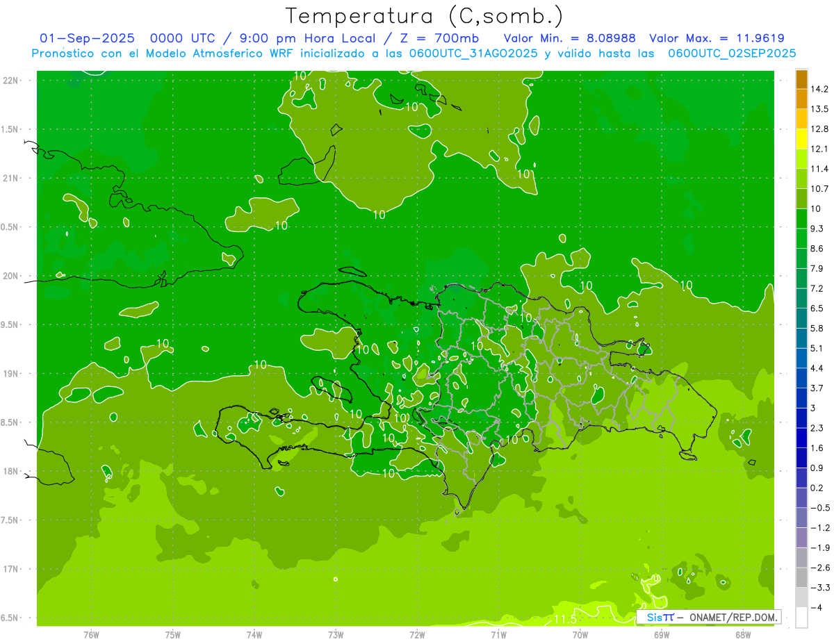Click the '-1.9' colorbar value
This screenshot has height=644, width=834.
(x=819, y=547)
